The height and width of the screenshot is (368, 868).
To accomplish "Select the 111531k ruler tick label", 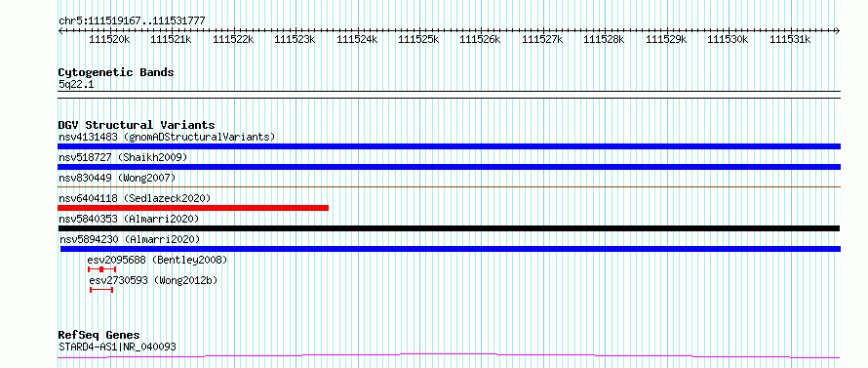I will click(790, 39).
